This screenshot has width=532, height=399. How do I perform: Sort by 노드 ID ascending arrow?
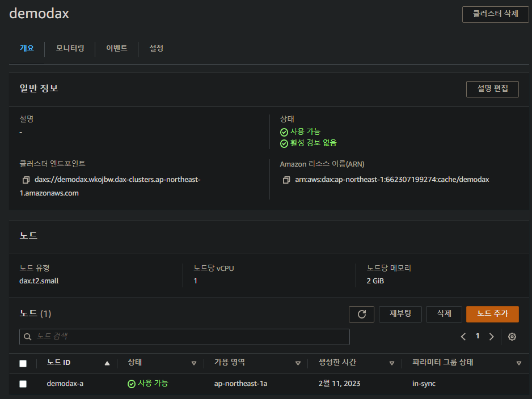(107, 363)
